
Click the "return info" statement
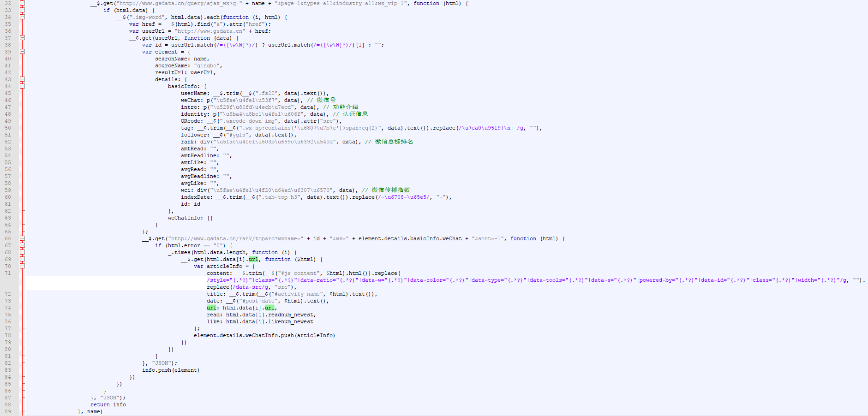point(108,404)
